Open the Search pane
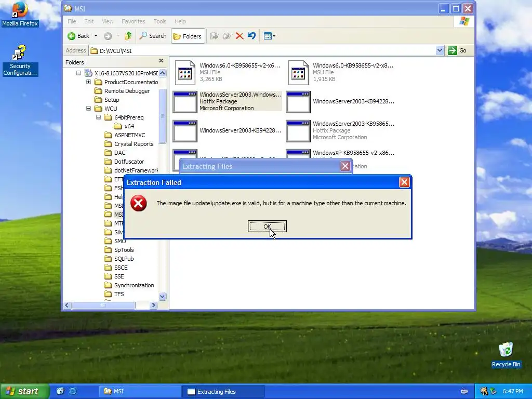 tap(153, 36)
